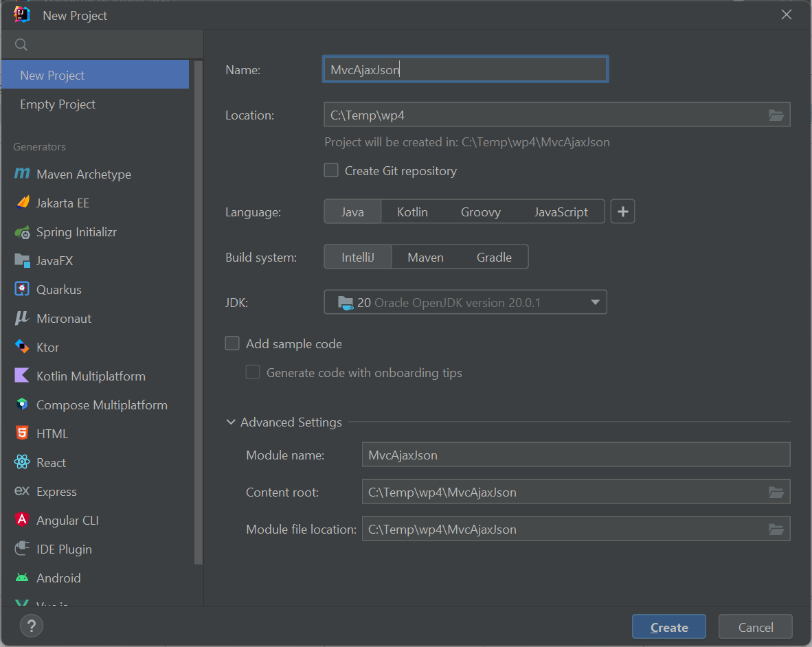Click the Quarkus generator icon

(x=22, y=289)
